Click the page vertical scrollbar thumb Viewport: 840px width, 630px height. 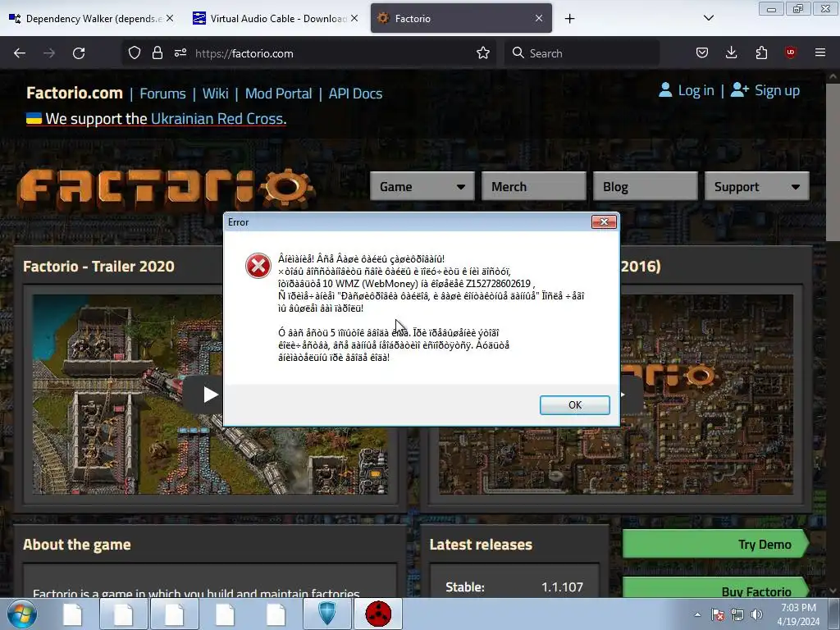click(x=833, y=162)
